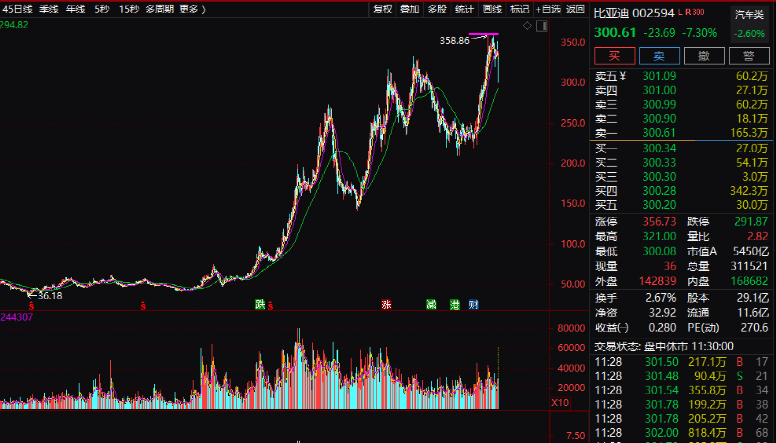This screenshot has height=443, width=776.
Task: Click the blue 财 financial report marker
Action: click(x=474, y=304)
